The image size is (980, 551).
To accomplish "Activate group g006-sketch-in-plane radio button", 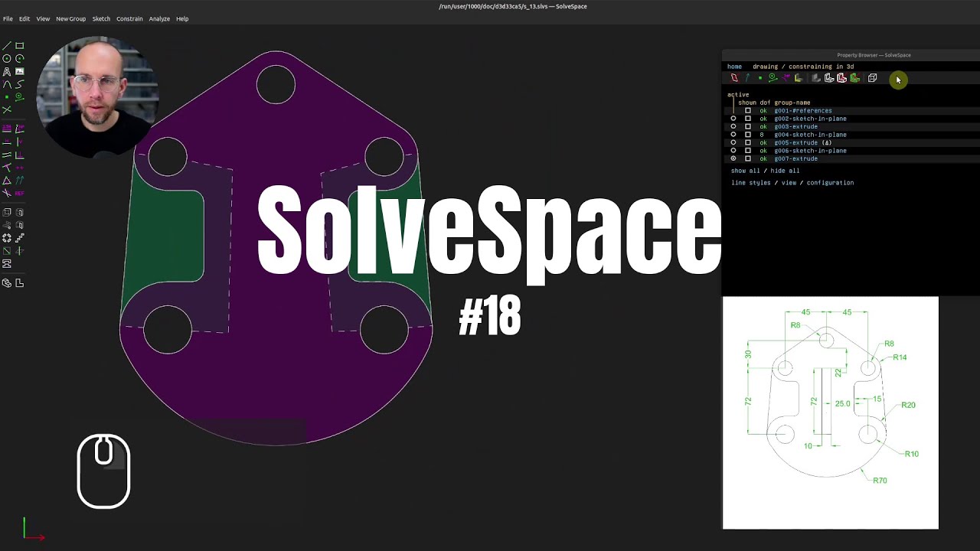I will click(x=733, y=151).
